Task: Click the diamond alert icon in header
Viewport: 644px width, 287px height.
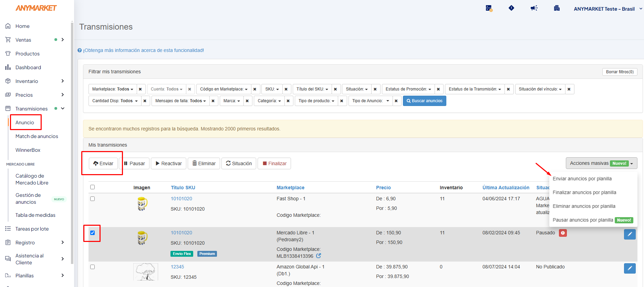Action: 511,8
